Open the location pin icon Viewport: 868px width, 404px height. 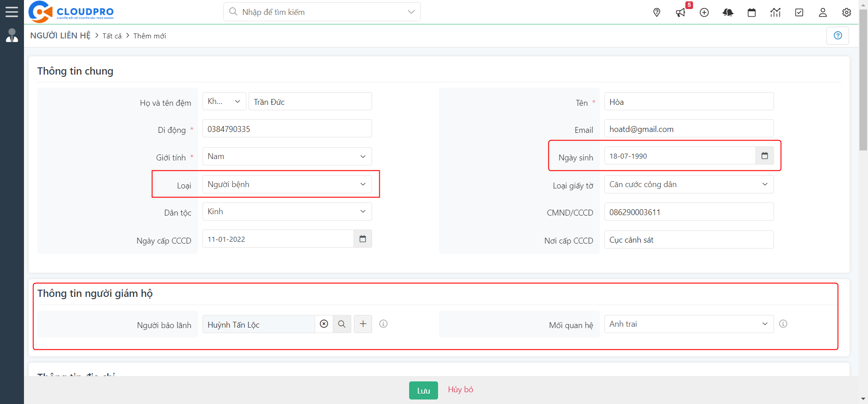click(657, 12)
